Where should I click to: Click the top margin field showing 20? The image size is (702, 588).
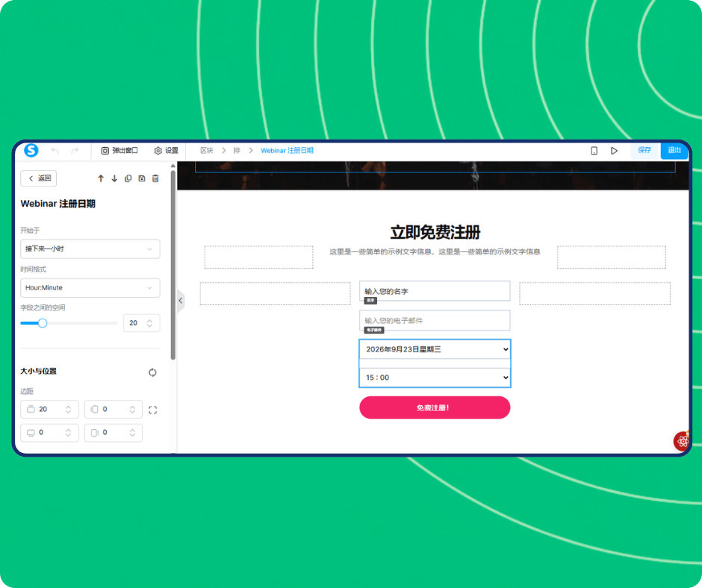point(50,409)
